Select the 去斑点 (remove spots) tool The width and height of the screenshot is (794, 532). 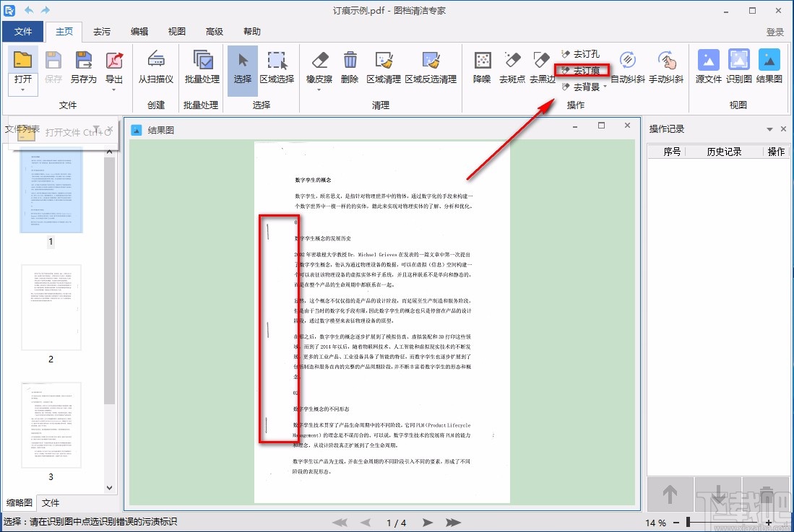click(x=512, y=69)
